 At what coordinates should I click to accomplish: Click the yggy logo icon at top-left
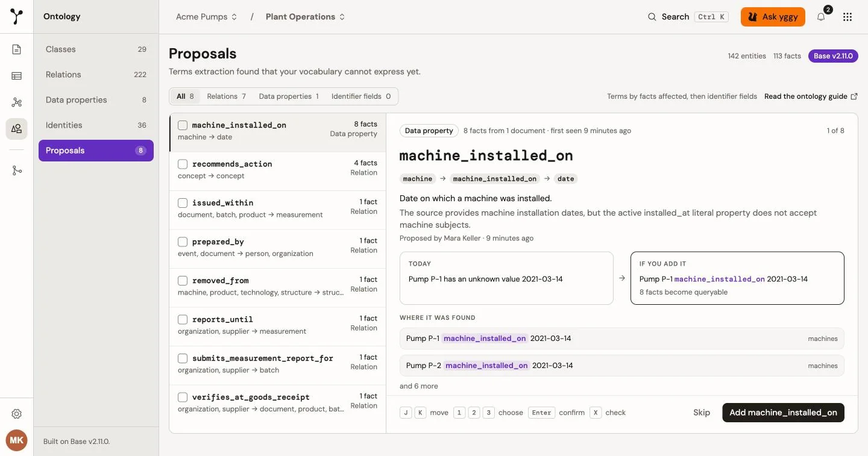pyautogui.click(x=17, y=17)
